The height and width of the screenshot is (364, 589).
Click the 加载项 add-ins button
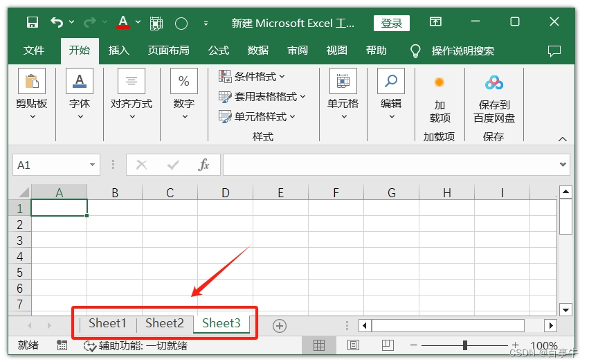pos(440,100)
